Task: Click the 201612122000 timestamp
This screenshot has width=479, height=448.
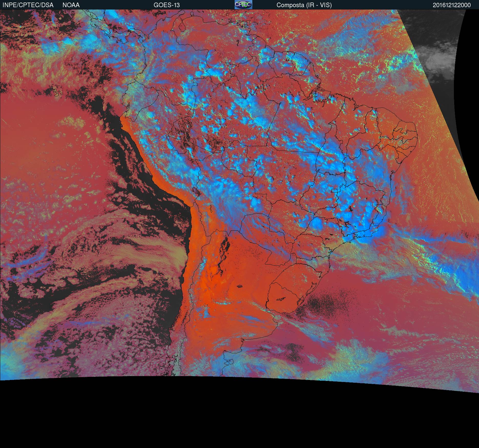Action: pos(452,5)
